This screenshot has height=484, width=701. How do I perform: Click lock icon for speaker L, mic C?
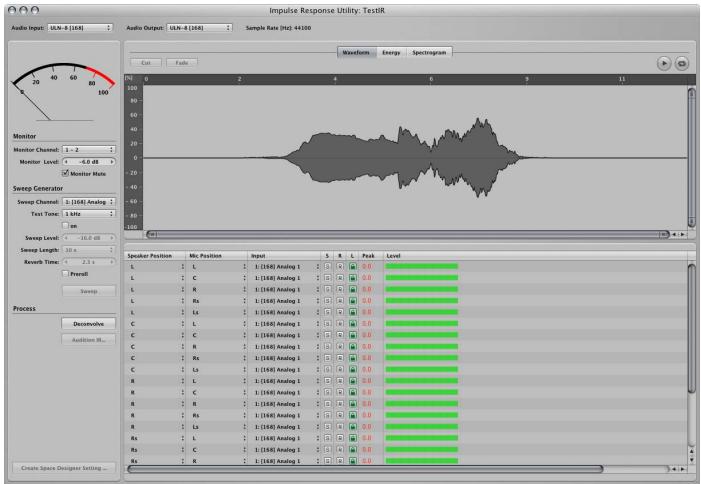coord(352,278)
